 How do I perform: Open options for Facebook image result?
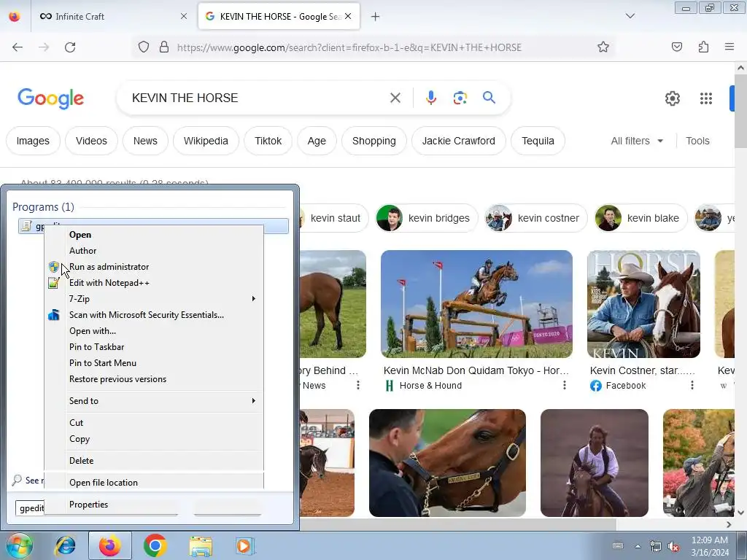click(692, 385)
